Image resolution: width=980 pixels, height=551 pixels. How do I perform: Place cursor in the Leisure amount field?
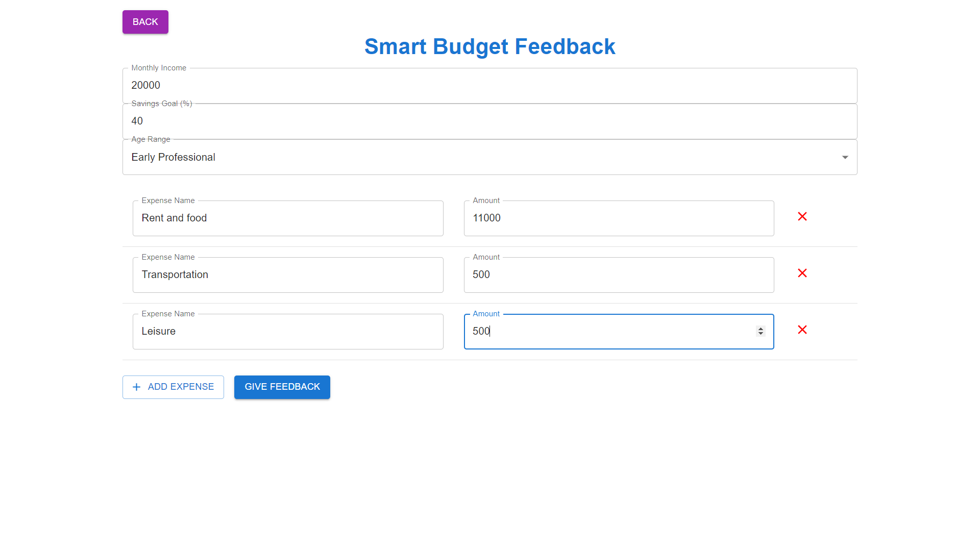[x=607, y=332]
